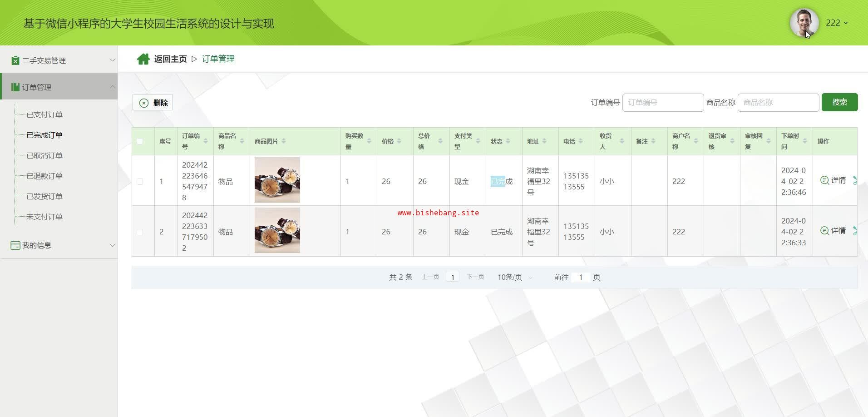
Task: Sort by 支付类型 column arrows
Action: click(x=478, y=141)
